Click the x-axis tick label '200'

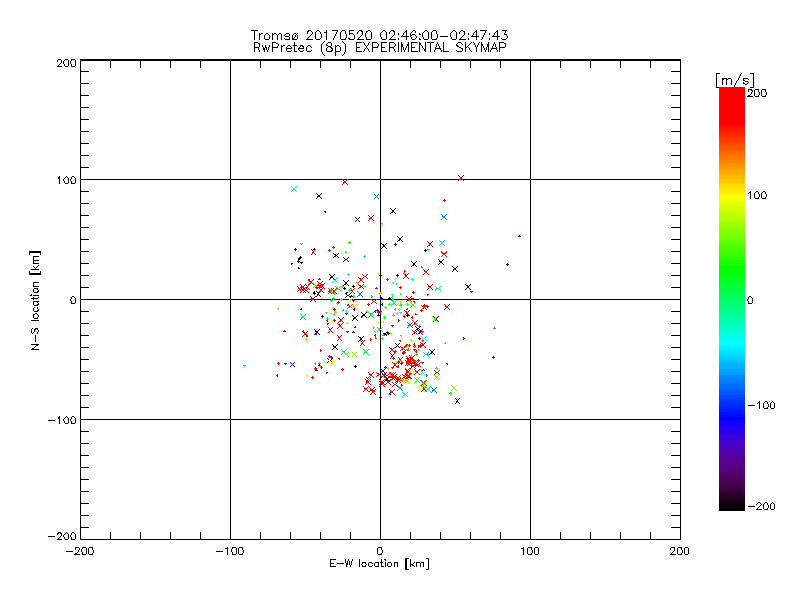[680, 551]
